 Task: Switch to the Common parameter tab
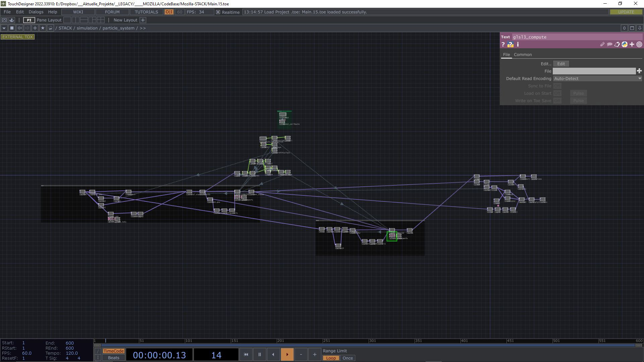point(523,55)
